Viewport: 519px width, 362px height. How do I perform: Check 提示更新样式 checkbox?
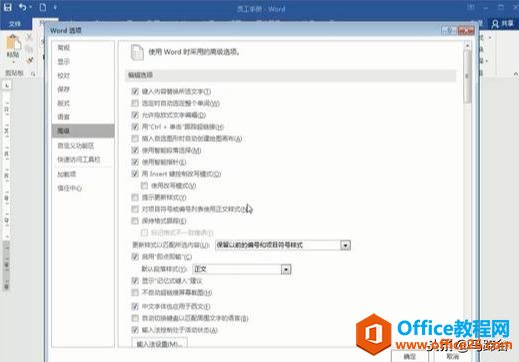point(135,197)
